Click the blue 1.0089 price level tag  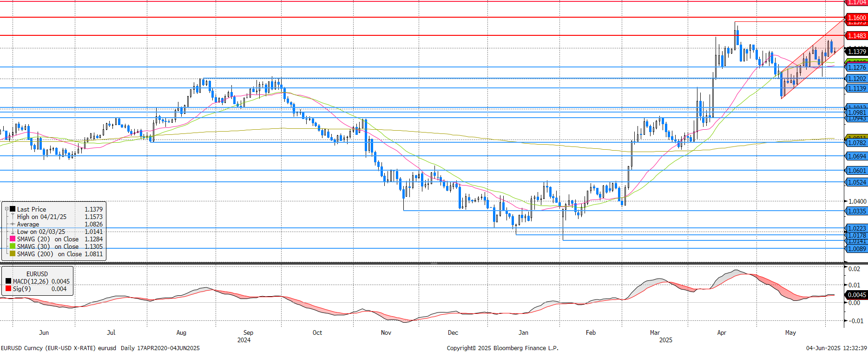(856, 249)
